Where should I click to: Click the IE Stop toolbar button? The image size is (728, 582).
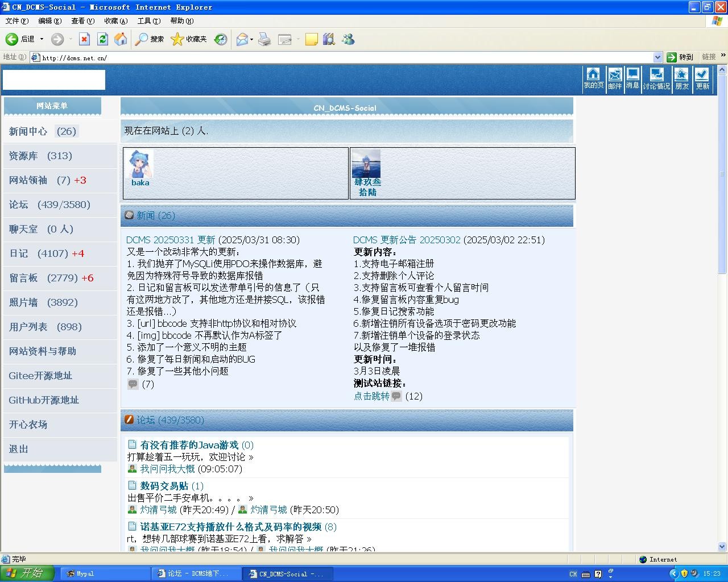pyautogui.click(x=84, y=39)
